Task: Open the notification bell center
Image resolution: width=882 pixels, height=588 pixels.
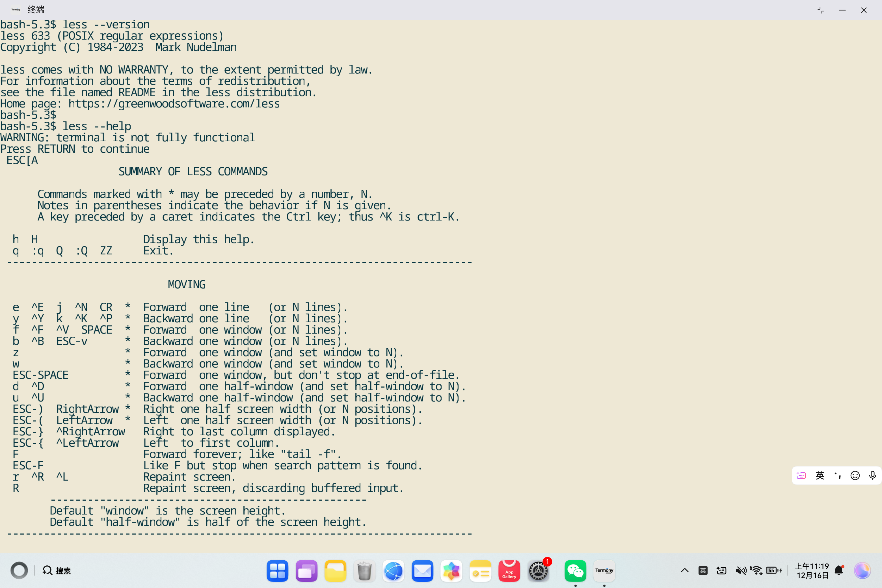Action: [x=839, y=570]
